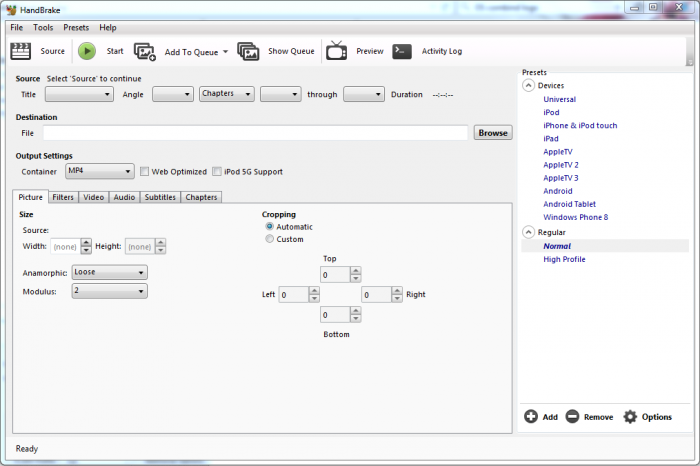Screen dimensions: 700x466
Task: Switch to the Subtitles tab
Action: click(160, 197)
